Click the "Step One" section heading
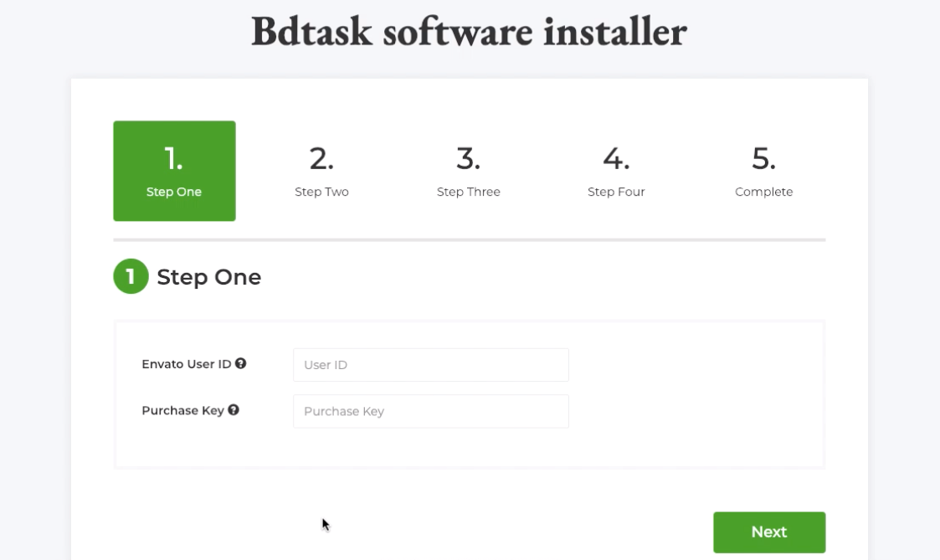Image resolution: width=940 pixels, height=560 pixels. click(x=208, y=277)
